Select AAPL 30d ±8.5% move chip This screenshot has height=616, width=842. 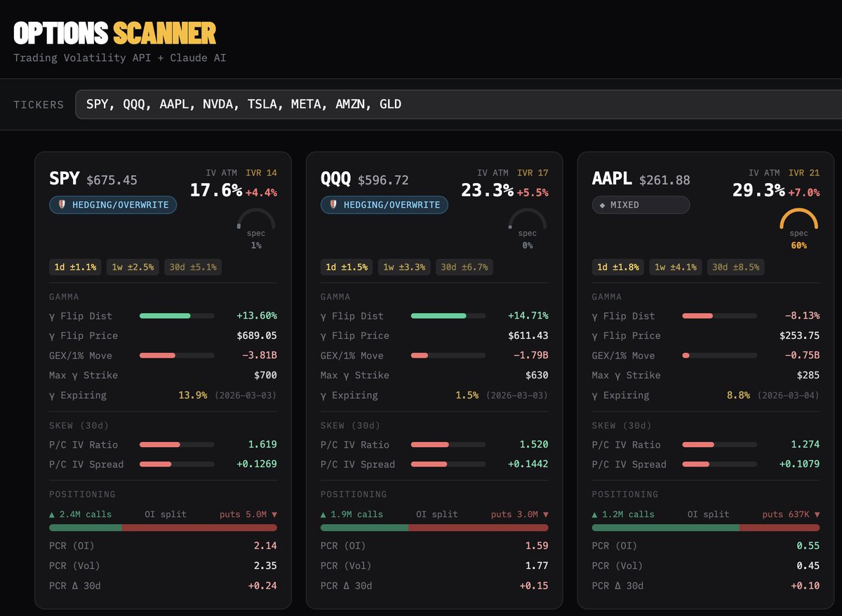click(736, 267)
